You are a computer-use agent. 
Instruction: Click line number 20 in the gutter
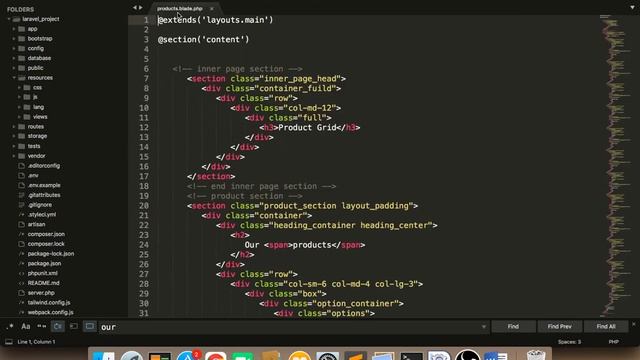144,206
